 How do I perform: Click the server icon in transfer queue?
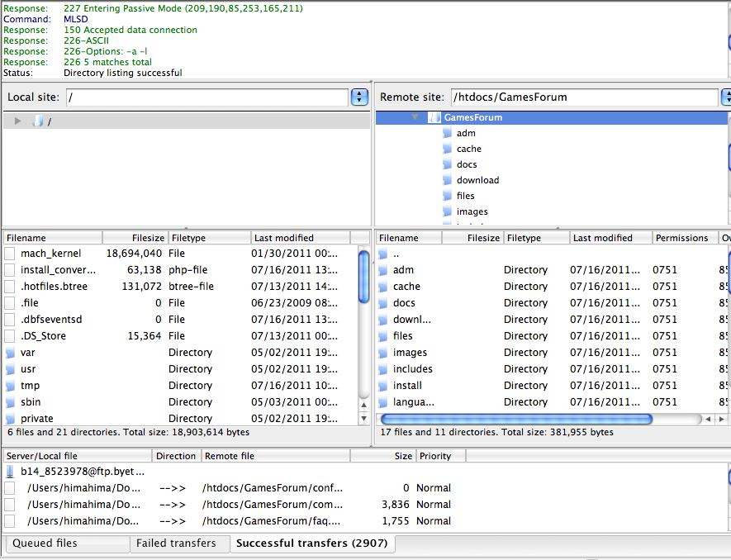(10, 472)
